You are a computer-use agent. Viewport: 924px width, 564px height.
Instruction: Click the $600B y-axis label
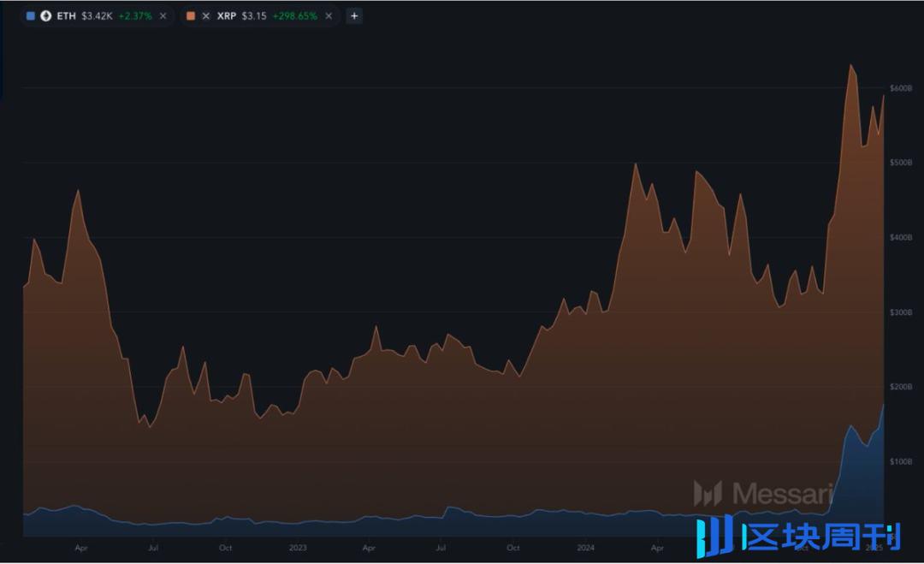click(899, 87)
